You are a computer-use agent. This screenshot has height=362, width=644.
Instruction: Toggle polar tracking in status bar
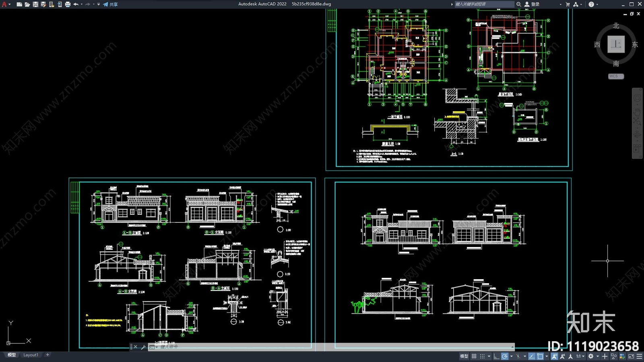point(505,356)
